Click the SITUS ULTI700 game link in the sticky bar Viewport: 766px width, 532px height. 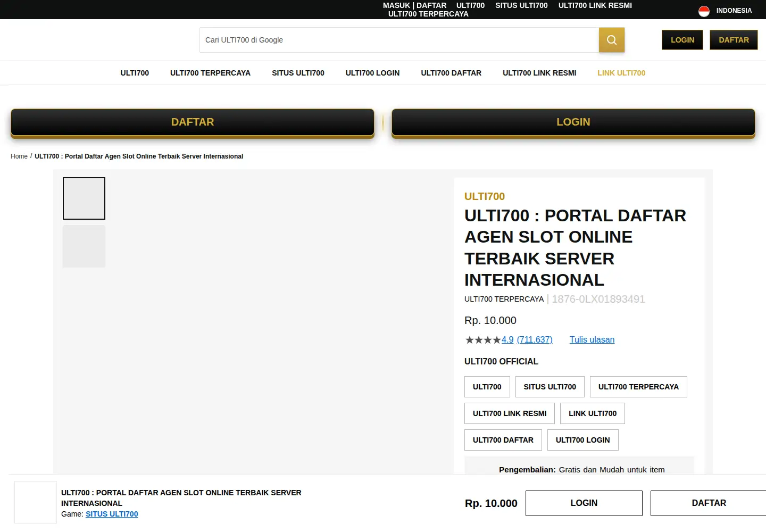112,514
